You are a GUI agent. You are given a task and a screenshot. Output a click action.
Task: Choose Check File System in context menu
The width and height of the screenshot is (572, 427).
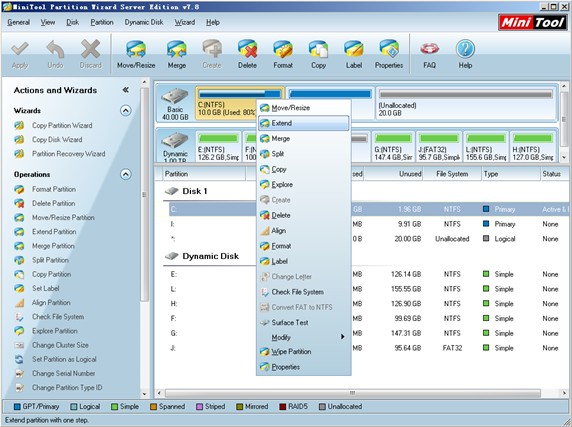tap(304, 292)
